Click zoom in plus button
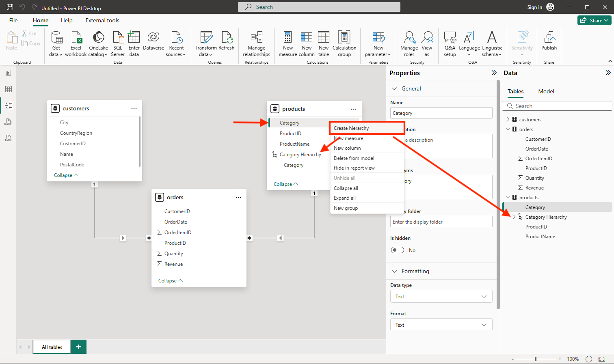This screenshot has height=364, width=614. point(560,359)
